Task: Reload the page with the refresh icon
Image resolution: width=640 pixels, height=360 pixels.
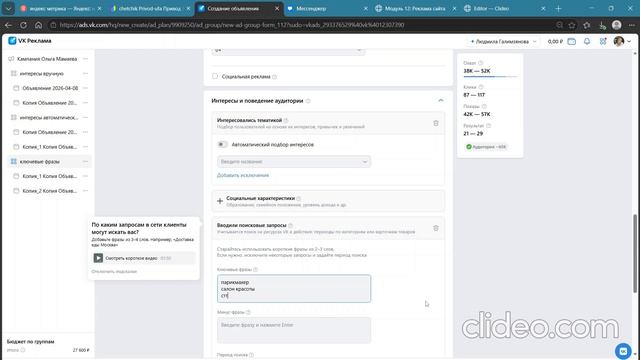Action: click(23, 25)
